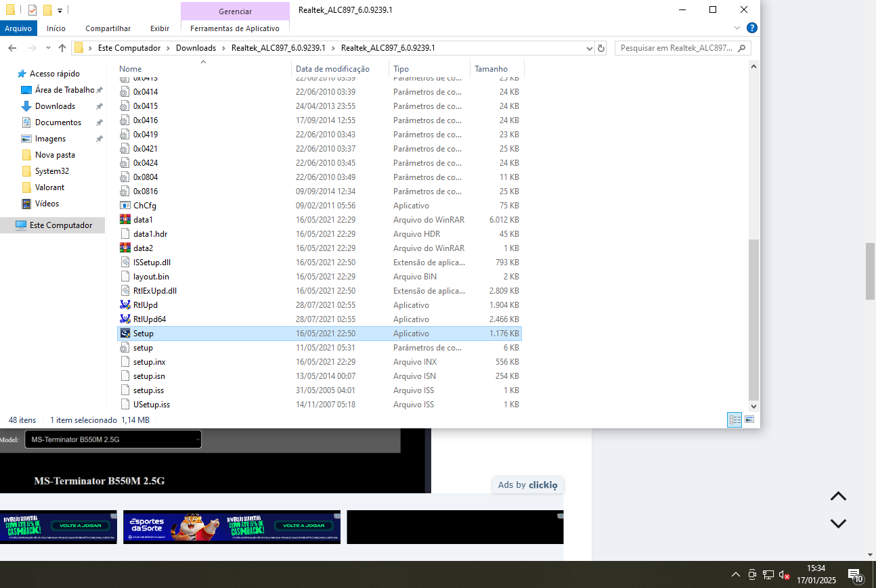Screen dimensions: 876x588
Task: Click the data1.hdr file icon
Action: point(125,234)
